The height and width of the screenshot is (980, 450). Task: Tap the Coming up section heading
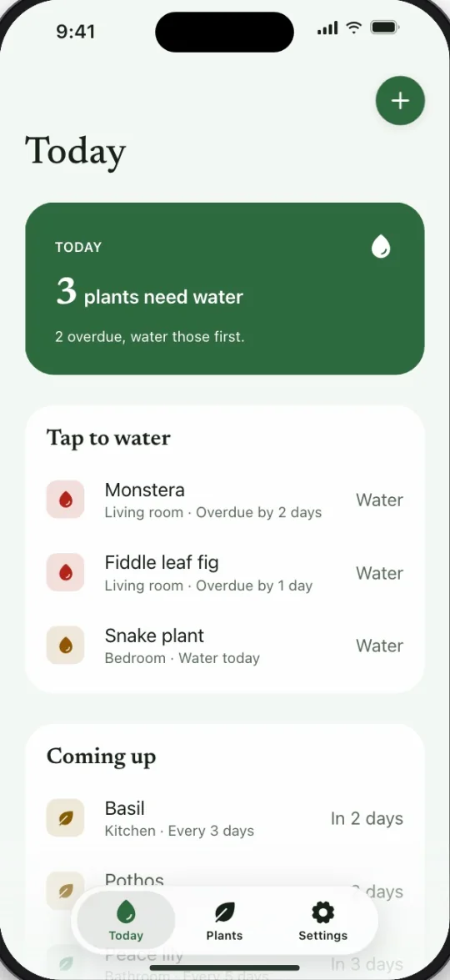(x=101, y=756)
